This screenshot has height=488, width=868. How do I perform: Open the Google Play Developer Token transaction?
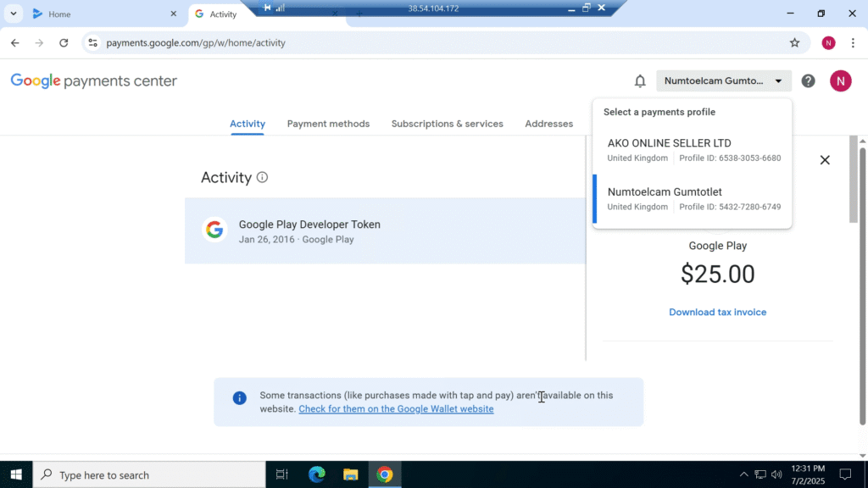point(386,230)
